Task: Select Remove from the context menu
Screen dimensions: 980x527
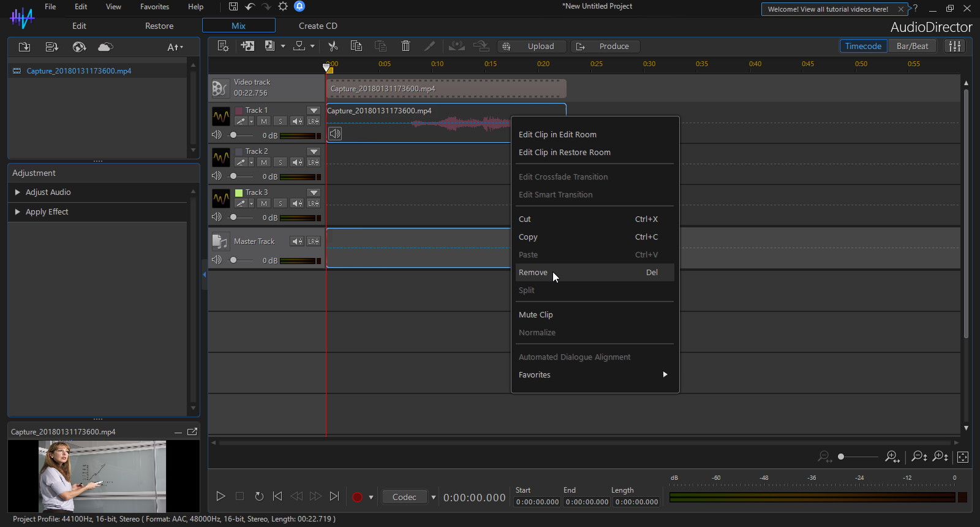Action: point(533,273)
